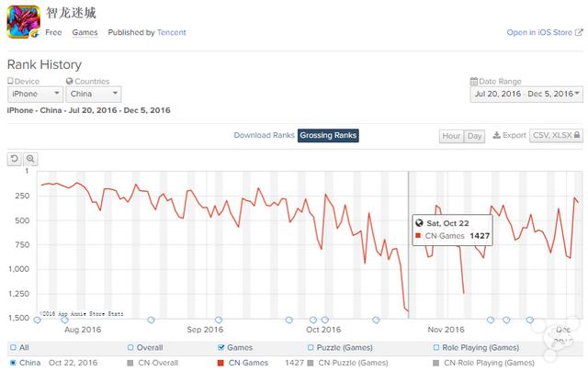Click the magnifier zoom chart icon
This screenshot has height=371, width=588.
click(30, 159)
